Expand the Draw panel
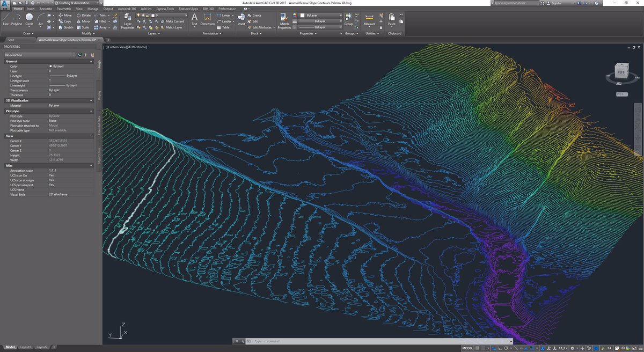This screenshot has height=352, width=644. point(27,33)
